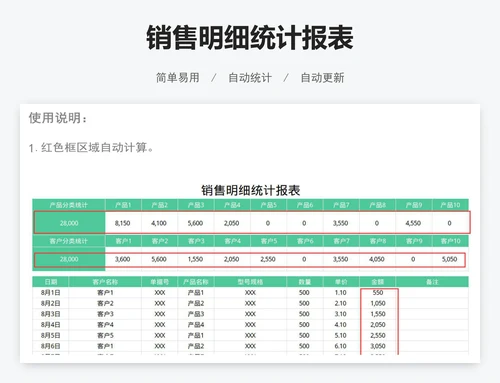The image size is (500, 383).
Task: Click the 3,050 amount cell
Action: 378,346
